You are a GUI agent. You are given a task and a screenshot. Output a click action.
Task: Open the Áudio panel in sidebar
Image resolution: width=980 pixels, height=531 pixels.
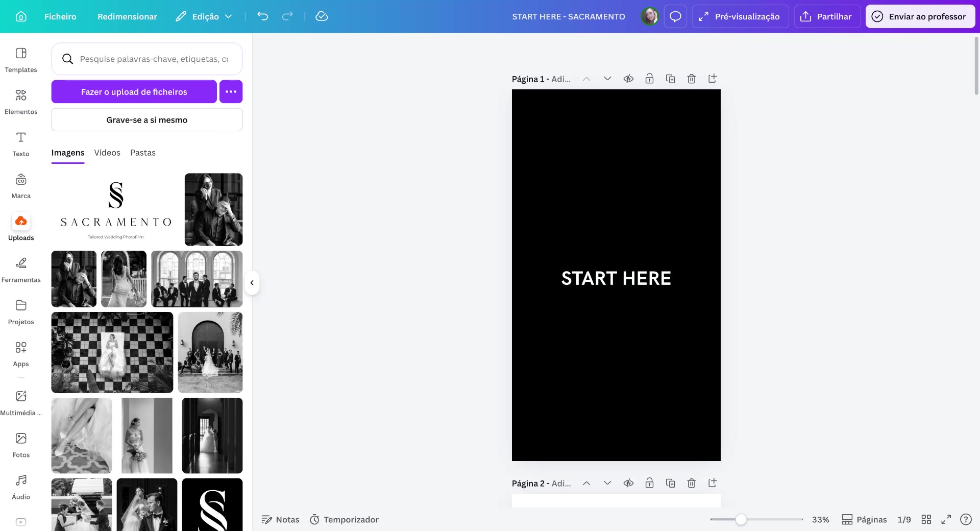click(x=21, y=487)
